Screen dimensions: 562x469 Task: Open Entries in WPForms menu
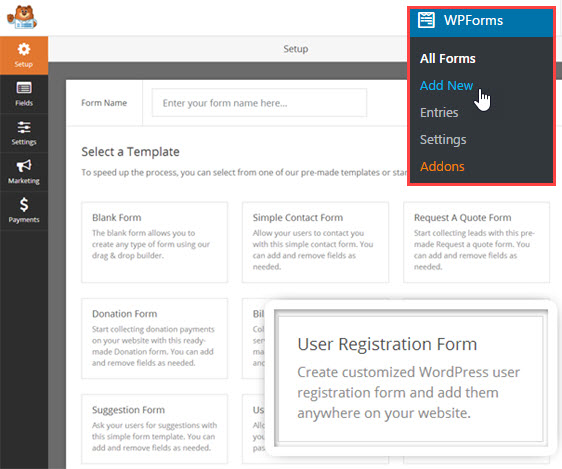439,113
